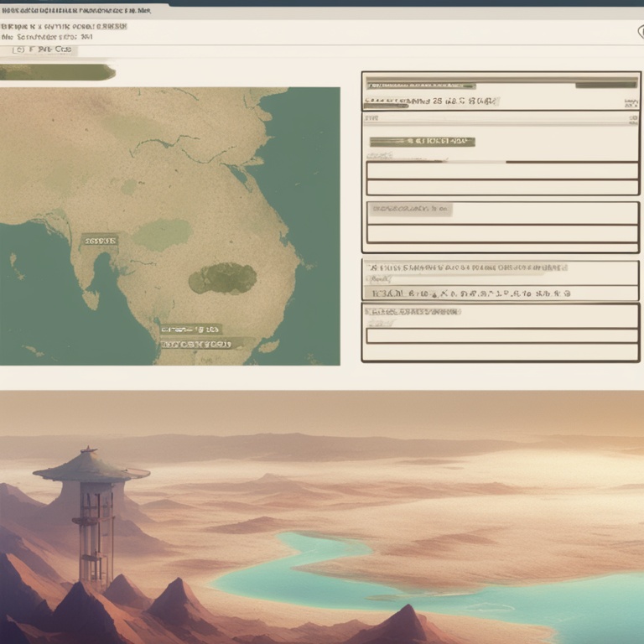Click the dark oval region marker on the map
The image size is (644, 644).
(x=222, y=278)
